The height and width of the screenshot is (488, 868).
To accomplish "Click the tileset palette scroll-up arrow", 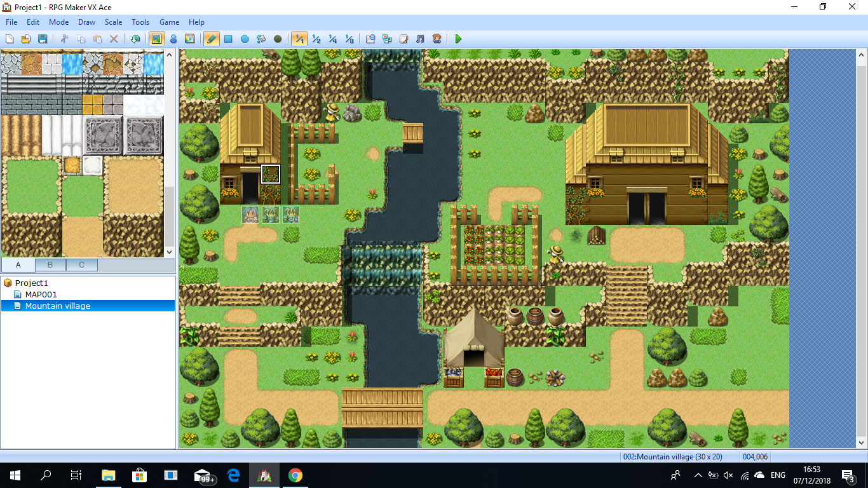I will [170, 55].
